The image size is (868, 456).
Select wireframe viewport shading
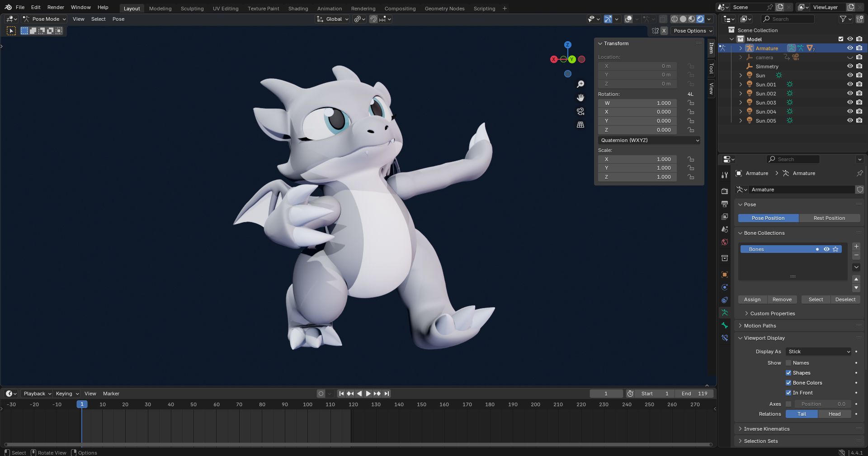pos(675,19)
